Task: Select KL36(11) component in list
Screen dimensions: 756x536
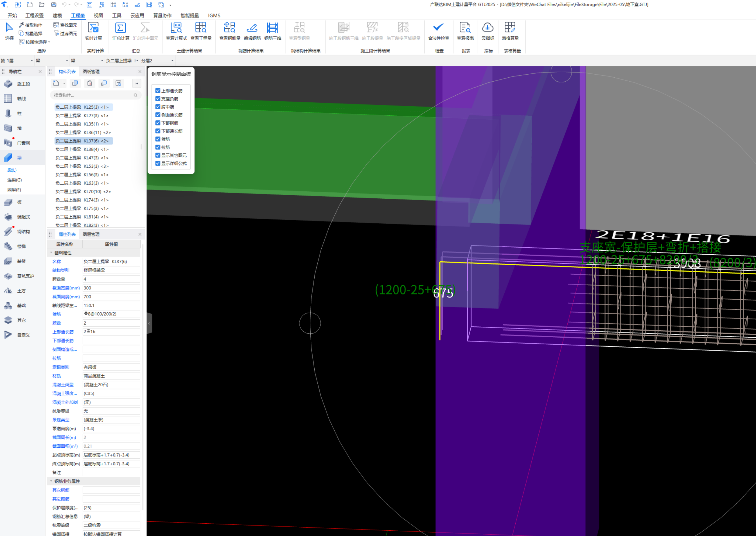Action: click(x=83, y=132)
